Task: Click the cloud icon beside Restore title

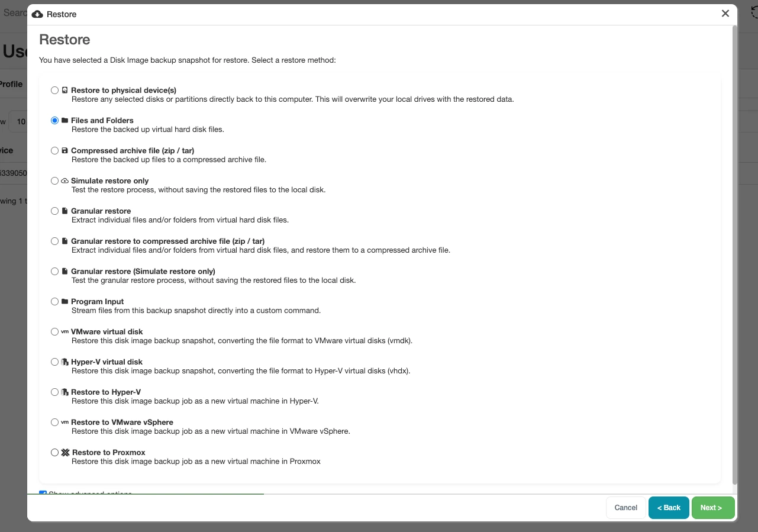Action: click(x=37, y=14)
